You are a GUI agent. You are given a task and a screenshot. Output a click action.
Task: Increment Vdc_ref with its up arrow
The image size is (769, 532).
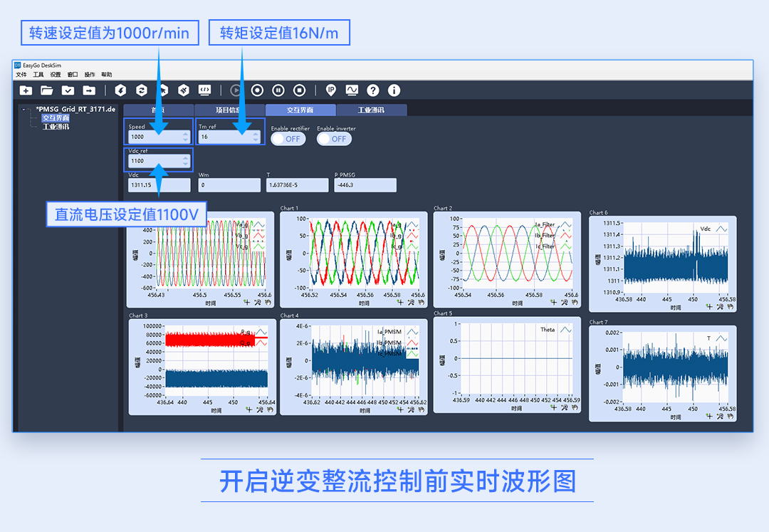(185, 158)
